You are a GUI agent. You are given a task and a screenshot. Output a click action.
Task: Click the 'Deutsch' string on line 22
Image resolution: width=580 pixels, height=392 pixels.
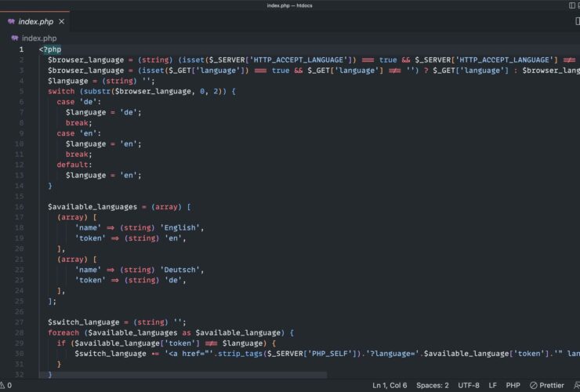[x=182, y=270]
